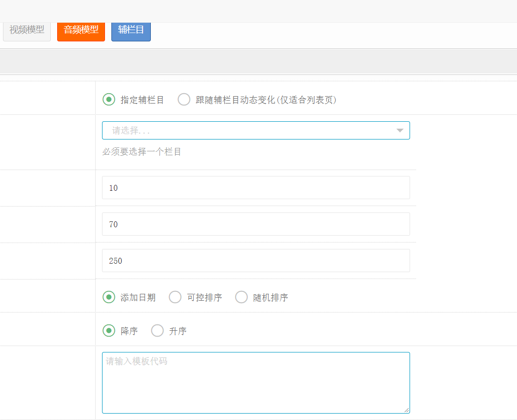
Task: Click the template text area resize handle
Action: coord(407,410)
